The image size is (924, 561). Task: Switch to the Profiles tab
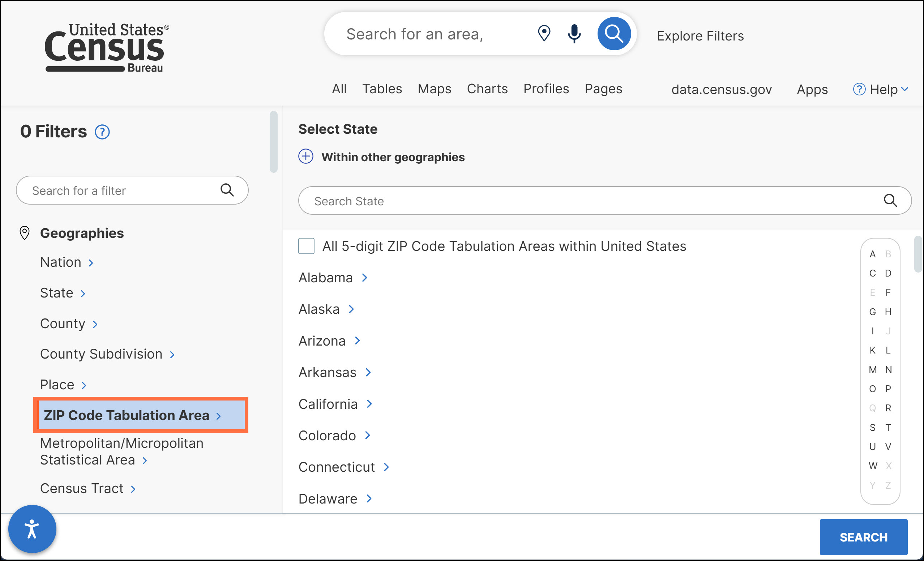point(546,89)
